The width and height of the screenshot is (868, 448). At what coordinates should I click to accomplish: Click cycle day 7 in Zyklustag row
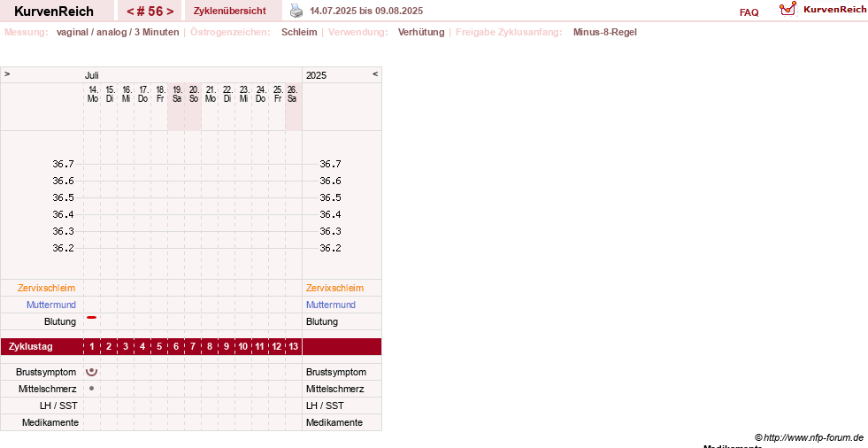[193, 347]
